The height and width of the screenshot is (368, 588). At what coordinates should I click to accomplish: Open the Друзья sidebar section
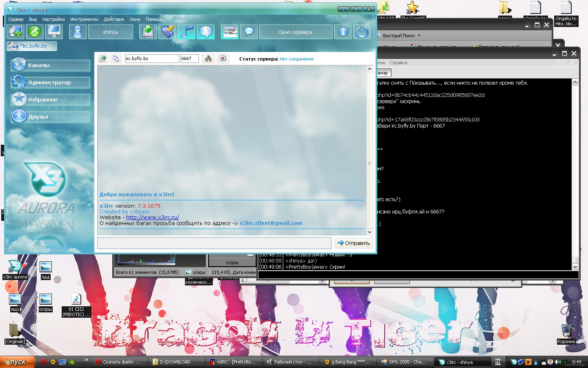(x=50, y=117)
